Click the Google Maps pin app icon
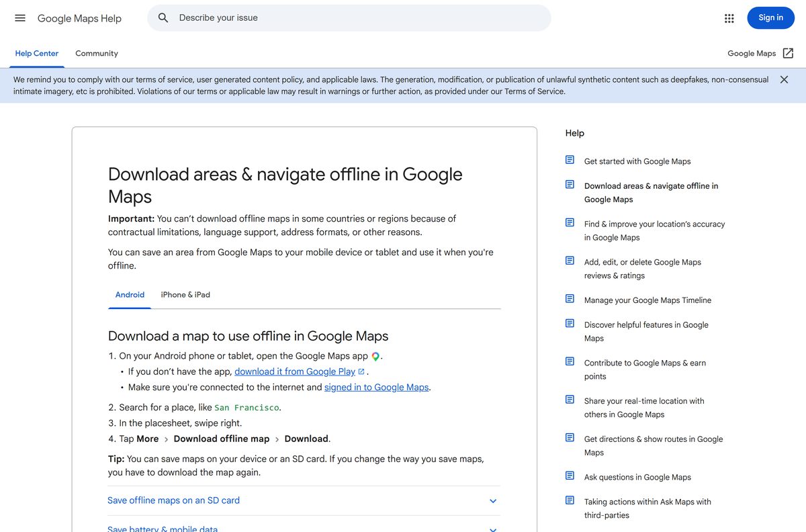 tap(375, 357)
